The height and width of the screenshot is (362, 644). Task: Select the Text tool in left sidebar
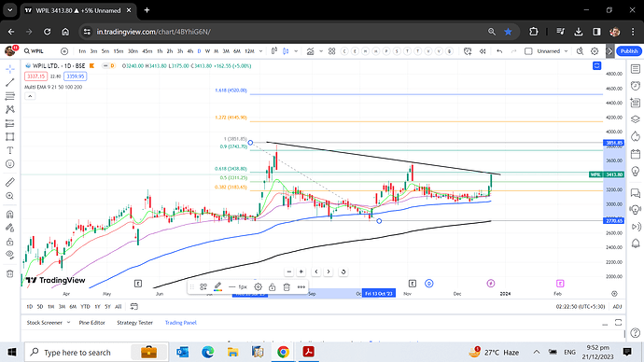click(10, 150)
